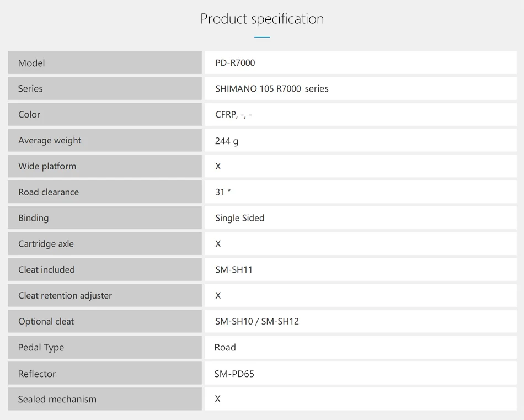Image resolution: width=524 pixels, height=420 pixels.
Task: Click the 'Cleat included' label
Action: pyautogui.click(x=46, y=269)
